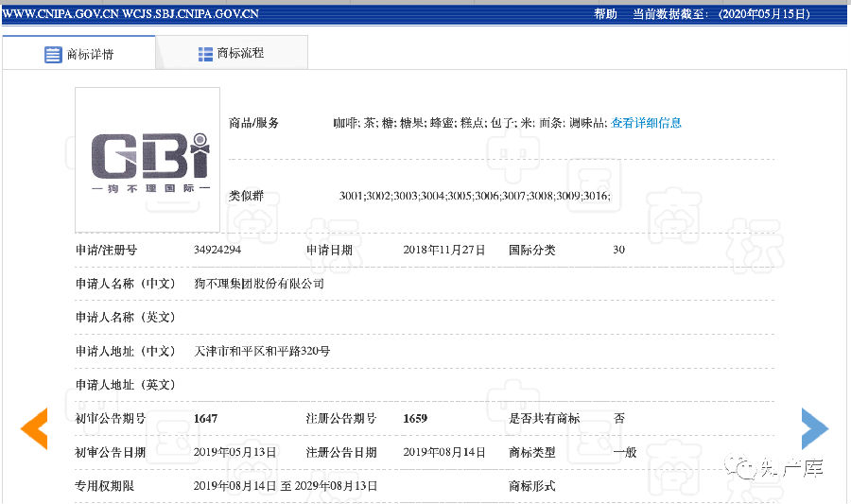
Task: Select the 当前数据截至 date text in header
Action: point(721,14)
